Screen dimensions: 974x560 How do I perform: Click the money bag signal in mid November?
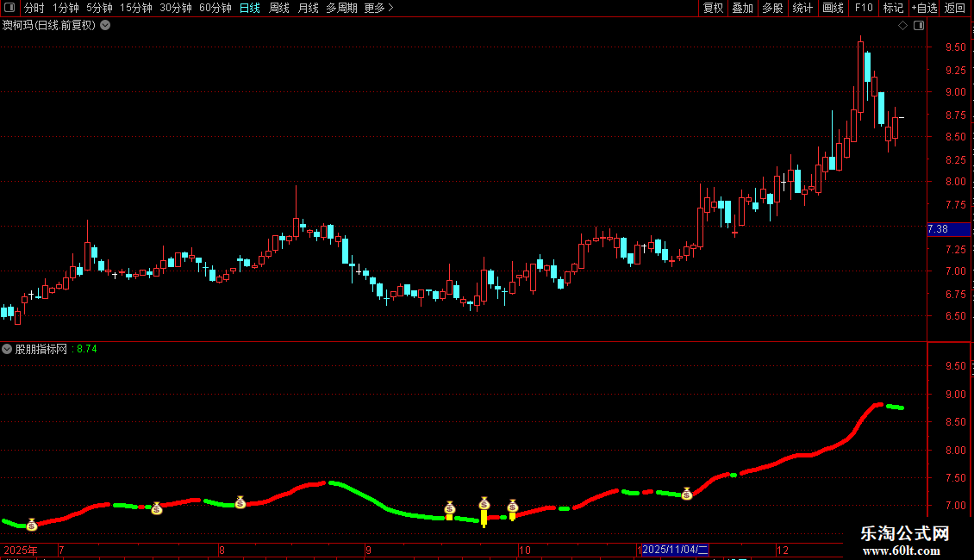point(686,494)
